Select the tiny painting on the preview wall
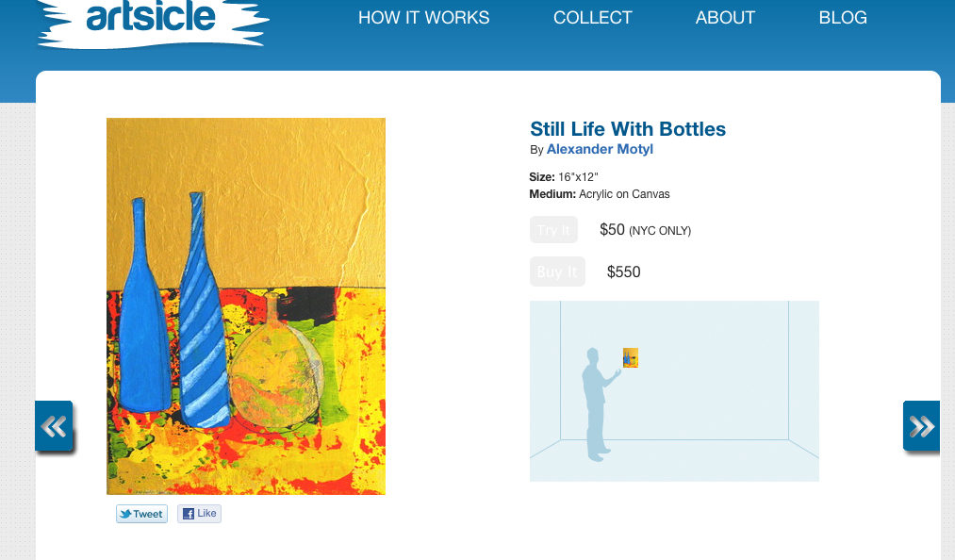Screen dimensions: 955x560 (x=631, y=357)
